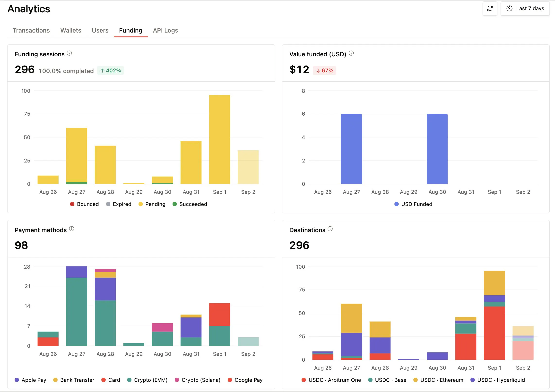The height and width of the screenshot is (392, 555).
Task: Toggle Bounced series in Funding sessions legend
Action: 84,204
